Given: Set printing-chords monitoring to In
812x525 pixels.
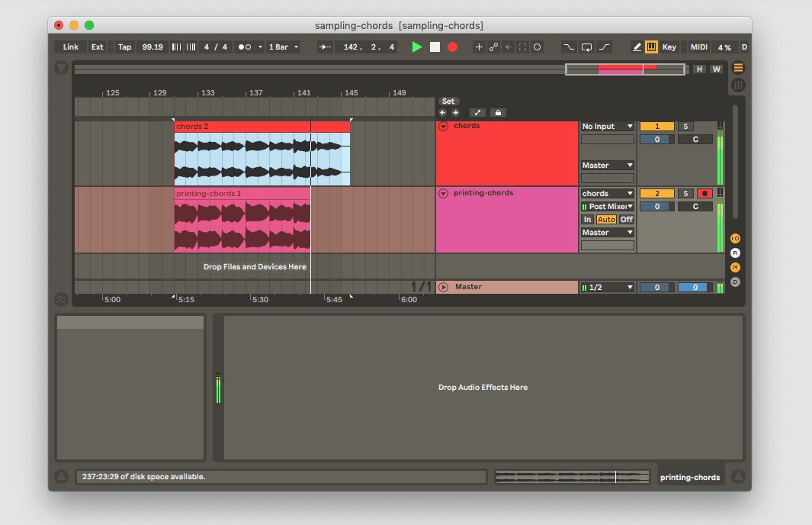Looking at the screenshot, I should point(587,219).
